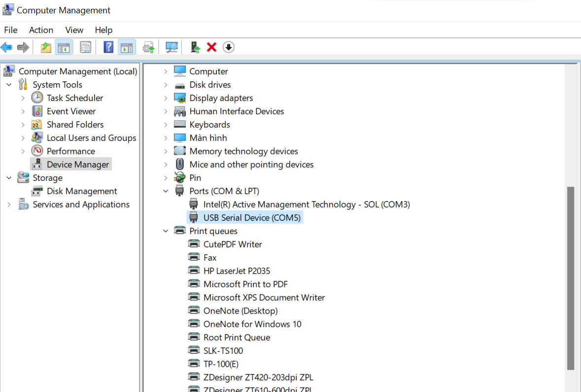Click the Performance gauge icon
Screen dimensions: 581x392
37,151
